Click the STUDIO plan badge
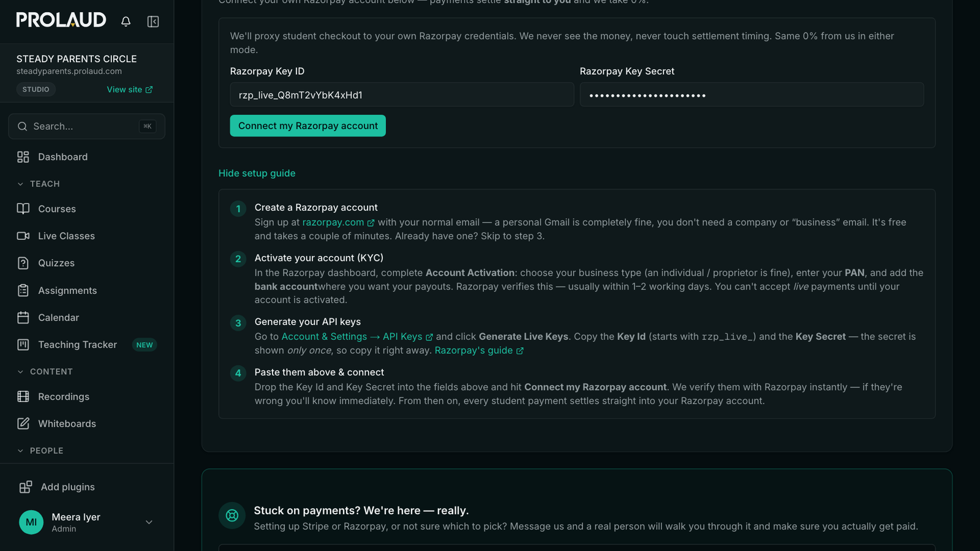 (x=36, y=89)
